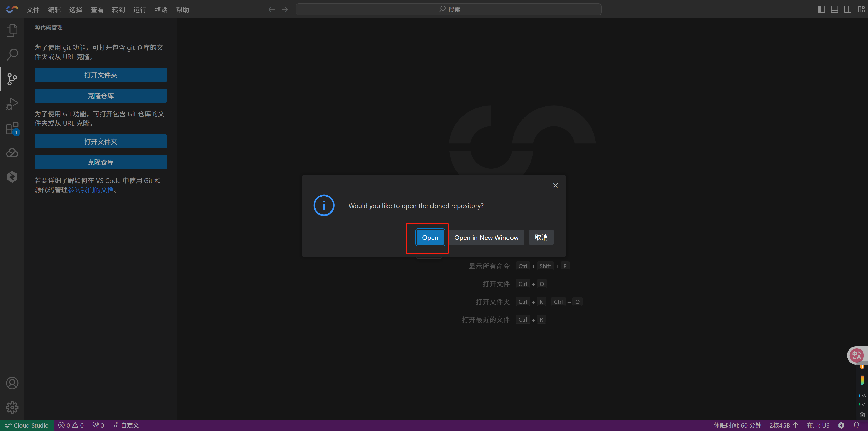Follow the 参阅我们的文档 link
868x431 pixels.
(x=91, y=190)
